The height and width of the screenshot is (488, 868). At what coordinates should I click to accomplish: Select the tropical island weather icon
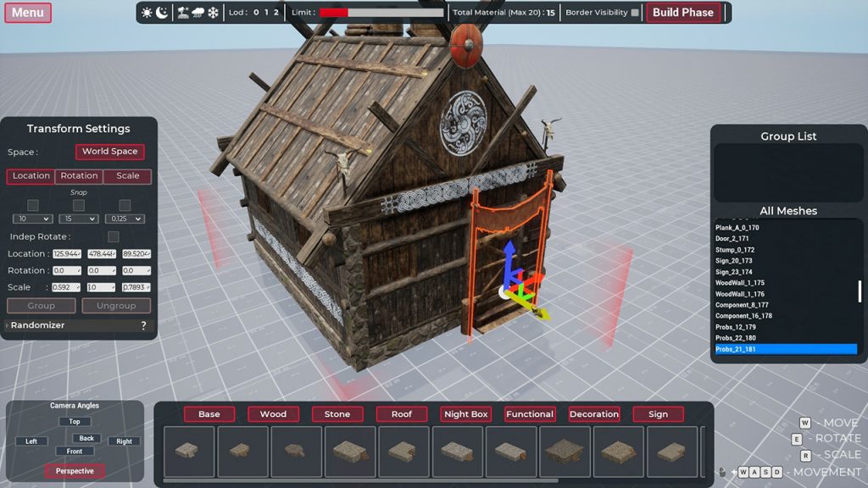click(183, 13)
